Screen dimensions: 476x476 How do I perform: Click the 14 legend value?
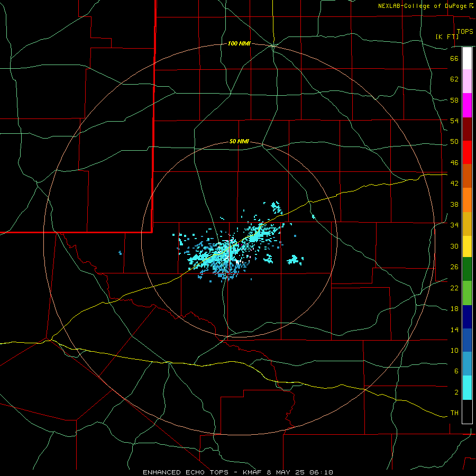tap(454, 329)
